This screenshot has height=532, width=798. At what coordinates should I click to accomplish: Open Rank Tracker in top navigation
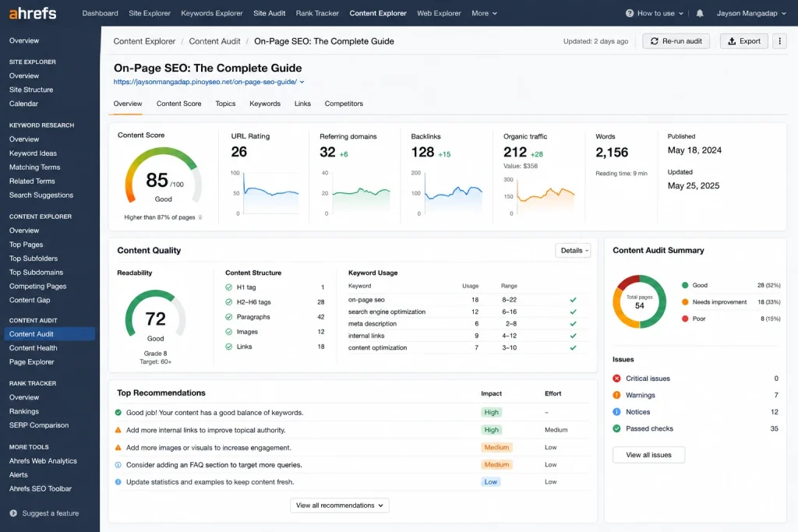tap(317, 13)
